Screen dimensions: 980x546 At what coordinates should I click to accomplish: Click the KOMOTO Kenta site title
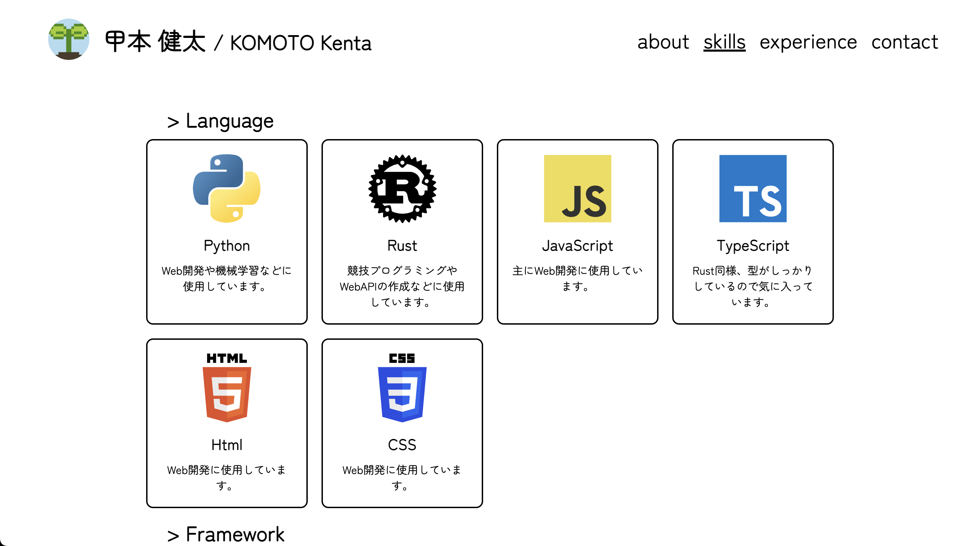click(238, 42)
